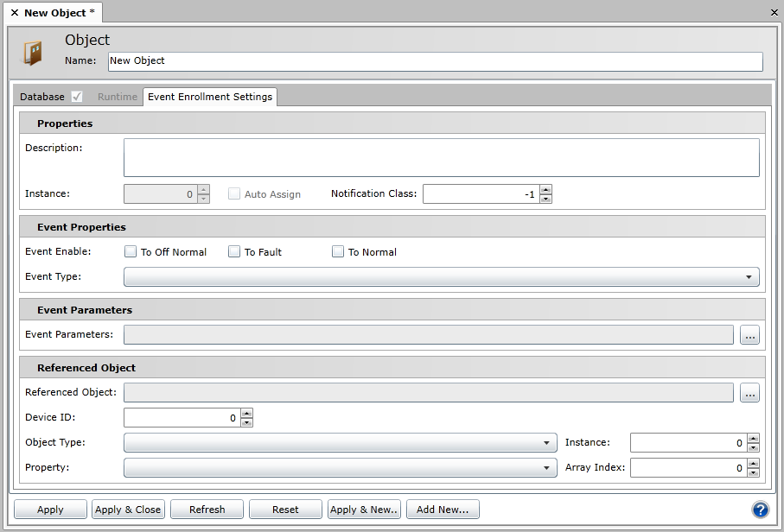Viewport: 784px width, 532px height.
Task: Click the Apply & Close button
Action: tap(128, 510)
